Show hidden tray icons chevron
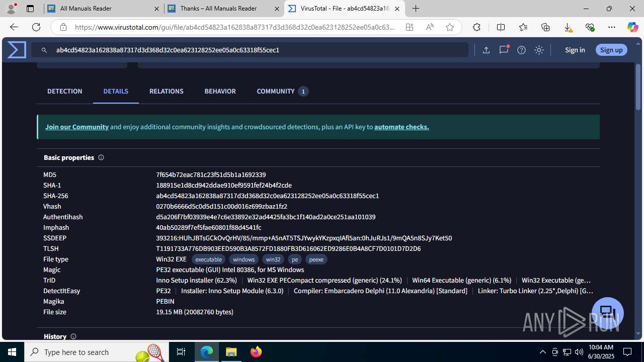The image size is (644, 362). click(x=543, y=352)
